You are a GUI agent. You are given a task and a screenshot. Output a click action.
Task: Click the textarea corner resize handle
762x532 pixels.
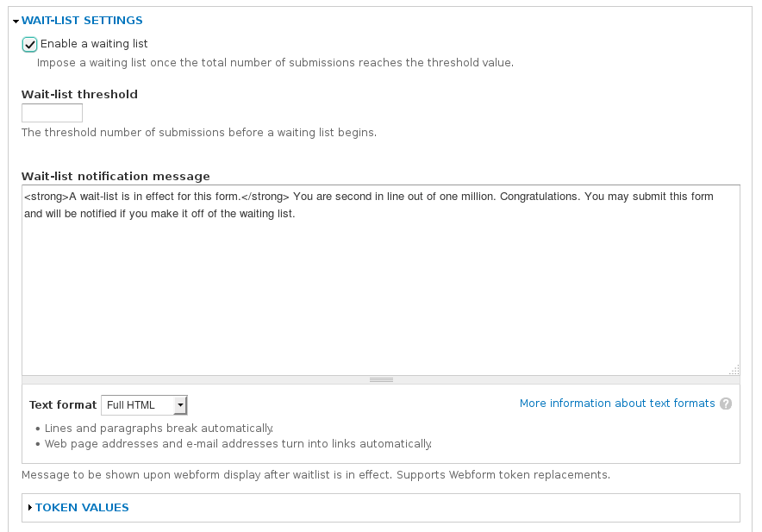click(734, 369)
